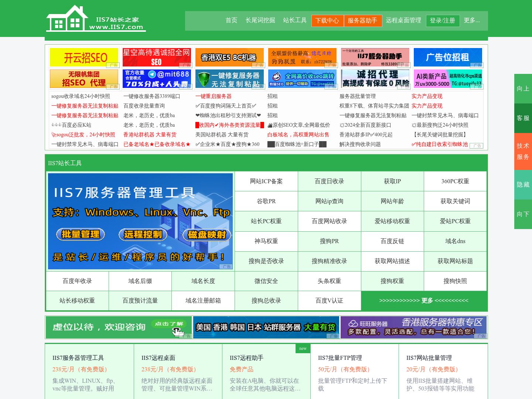
Task: Open the orange 下载中心 menu item
Action: [327, 21]
